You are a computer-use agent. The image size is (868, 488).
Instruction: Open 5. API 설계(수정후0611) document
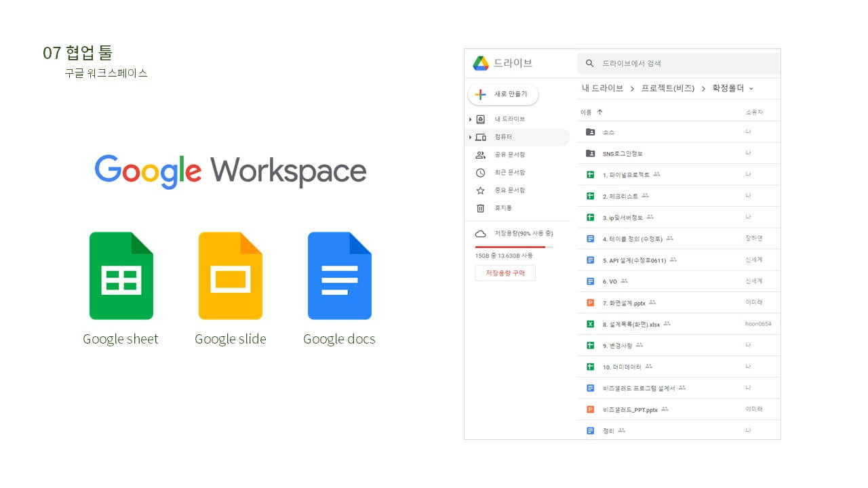click(x=678, y=260)
